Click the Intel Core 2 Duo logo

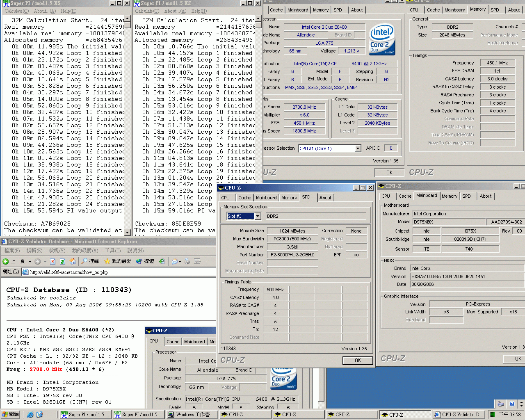[382, 39]
